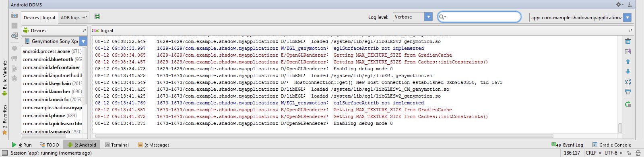Open the 0: Messages tool window
The width and height of the screenshot is (644, 157).
click(153, 145)
